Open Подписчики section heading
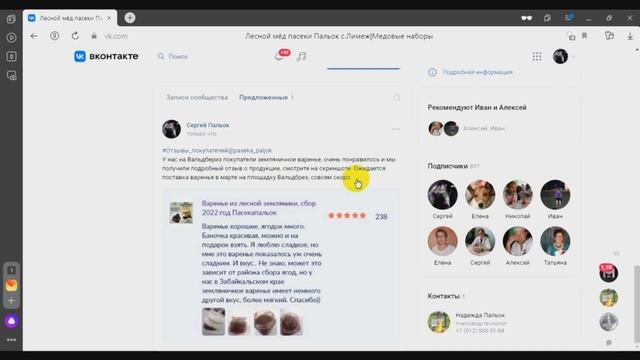 point(447,166)
